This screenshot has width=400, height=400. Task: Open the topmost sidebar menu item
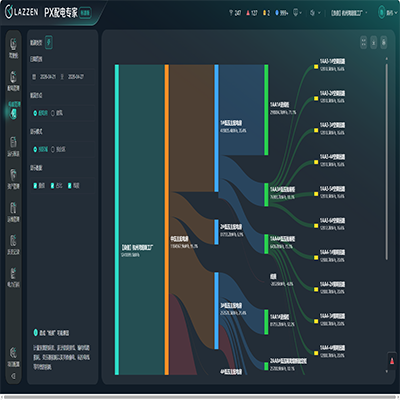click(14, 48)
